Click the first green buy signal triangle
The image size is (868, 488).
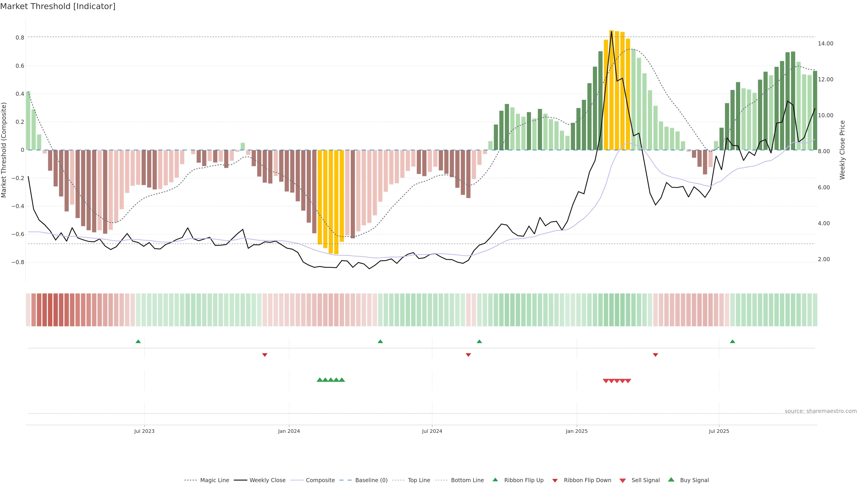tap(319, 380)
